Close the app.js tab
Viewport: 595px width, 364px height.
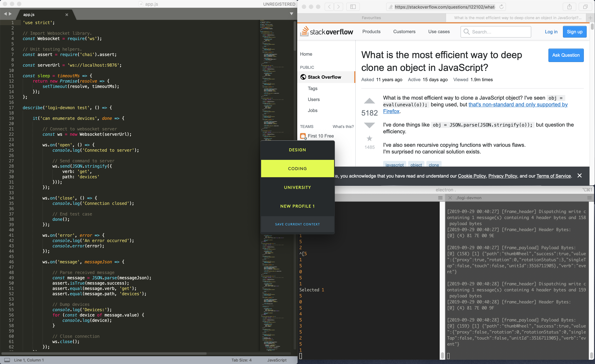click(67, 15)
